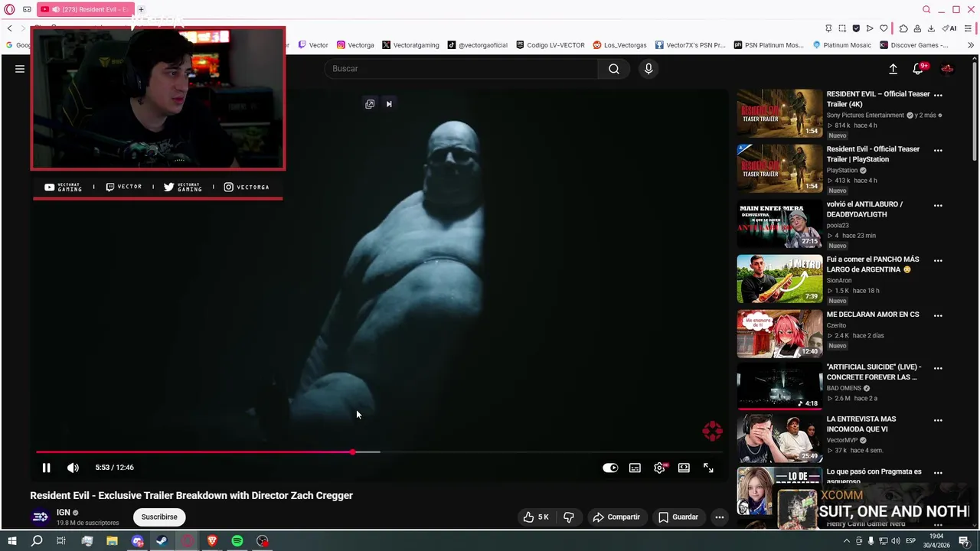The height and width of the screenshot is (551, 980).
Task: Open options for ARTIFICIAL SUICIDE (LIVE) video
Action: pyautogui.click(x=938, y=368)
